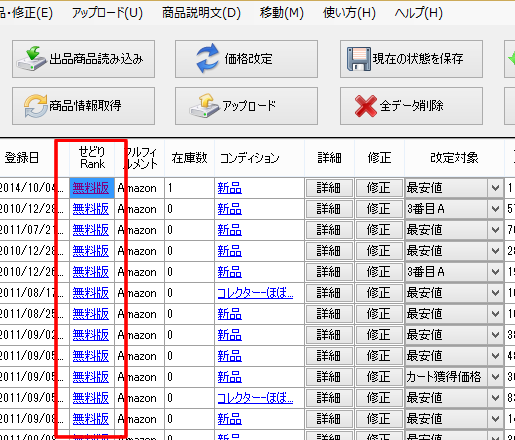Screen dimensions: 515x440
Task: Open the 使い方(H) menu
Action: [x=349, y=13]
